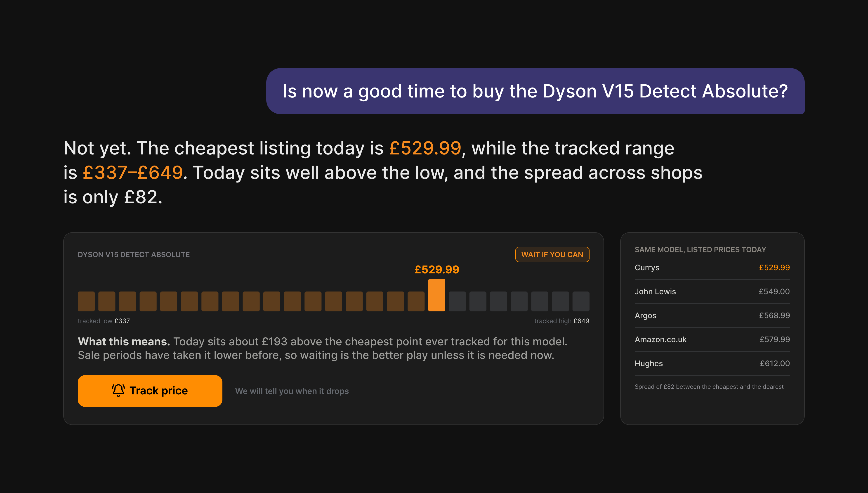Click the orange £337–£649 range text
Image resolution: width=868 pixels, height=493 pixels.
pos(133,173)
